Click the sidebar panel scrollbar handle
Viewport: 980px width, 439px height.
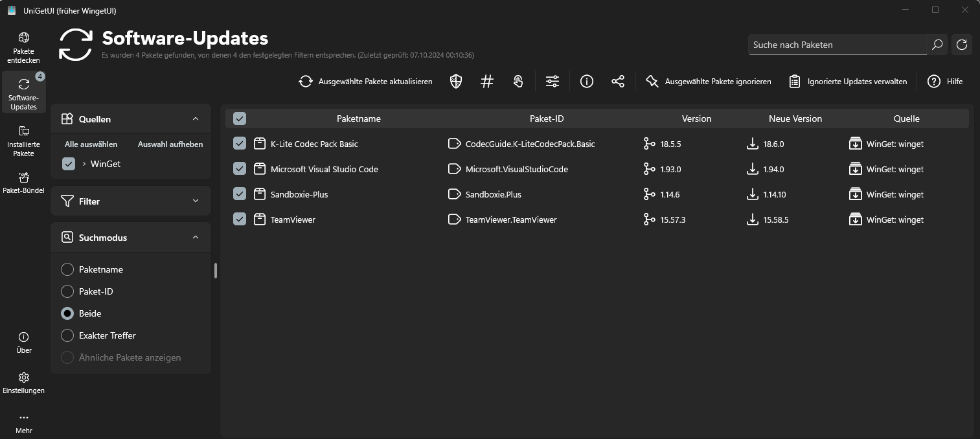(216, 271)
